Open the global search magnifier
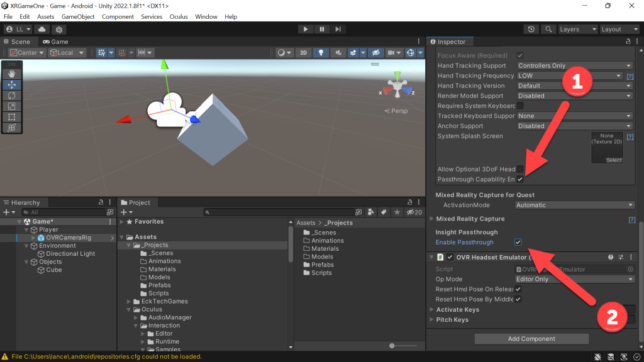Screen dimensions: 644x362 click(x=548, y=29)
